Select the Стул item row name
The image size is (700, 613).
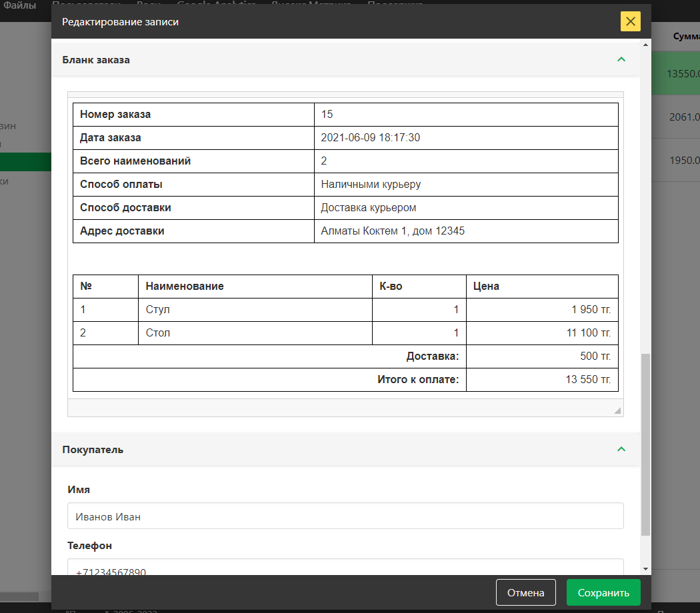[x=157, y=310]
